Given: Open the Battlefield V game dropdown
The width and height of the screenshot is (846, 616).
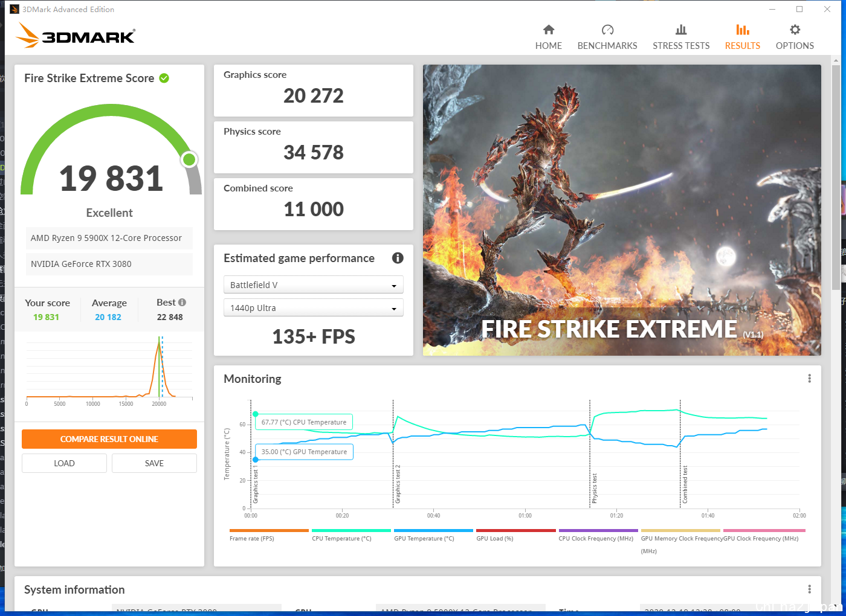Looking at the screenshot, I should pyautogui.click(x=314, y=284).
